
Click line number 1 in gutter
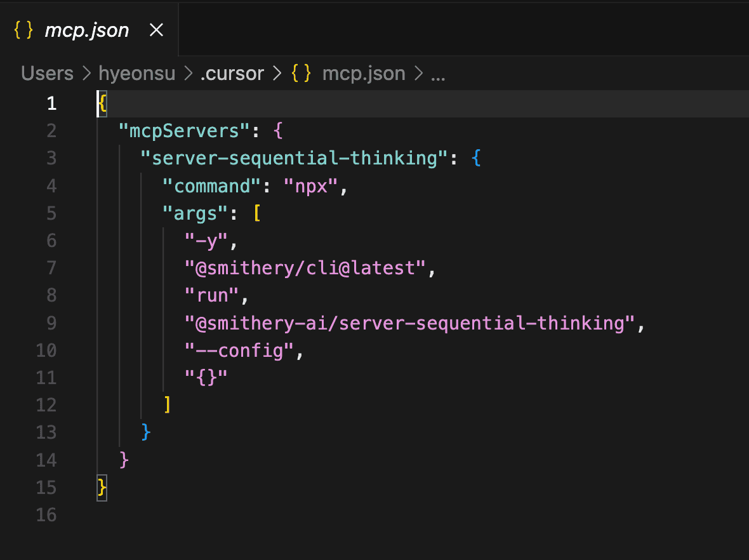52,103
